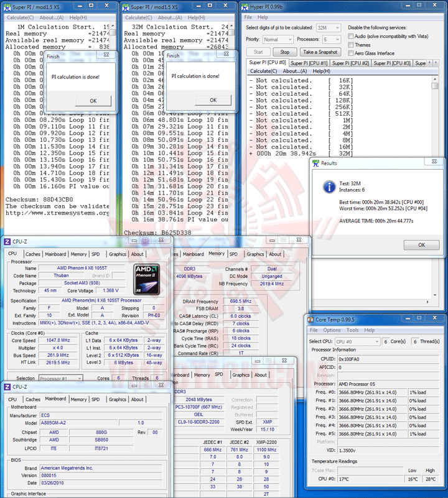Click motherboard model A885GM-A2 field
Screen dimensions: 448x498
click(79, 423)
